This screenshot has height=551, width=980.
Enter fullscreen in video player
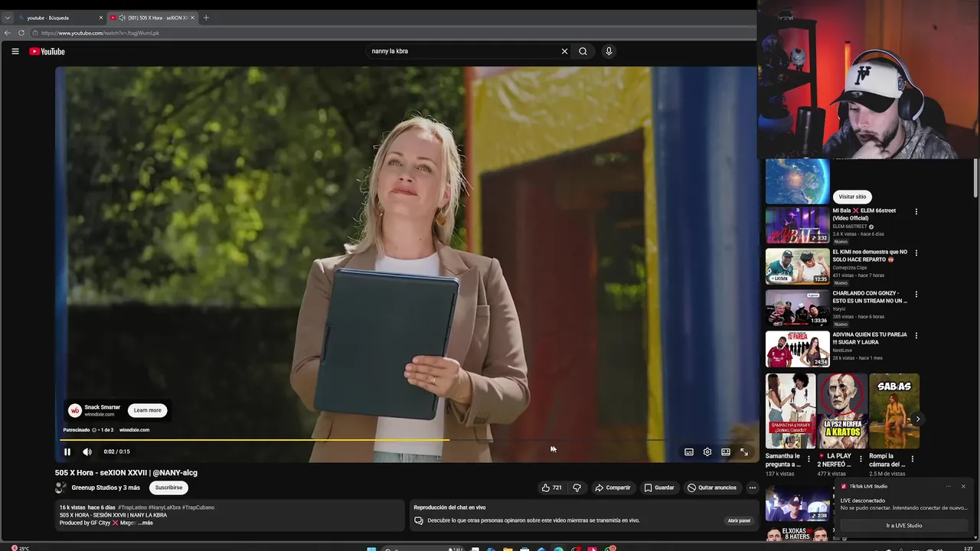click(744, 452)
